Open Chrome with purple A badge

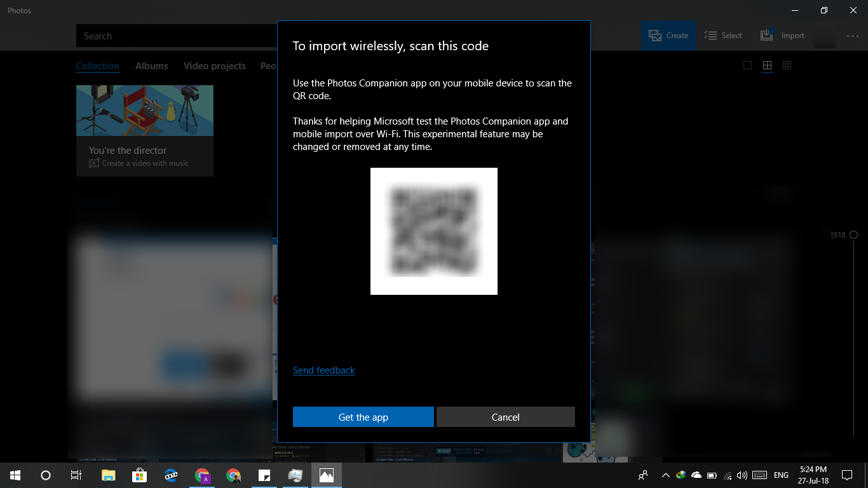(x=203, y=475)
